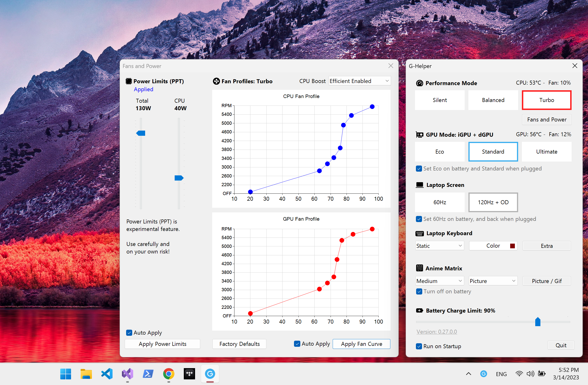Uncheck Run on Startup
The width and height of the screenshot is (588, 385).
(x=419, y=346)
